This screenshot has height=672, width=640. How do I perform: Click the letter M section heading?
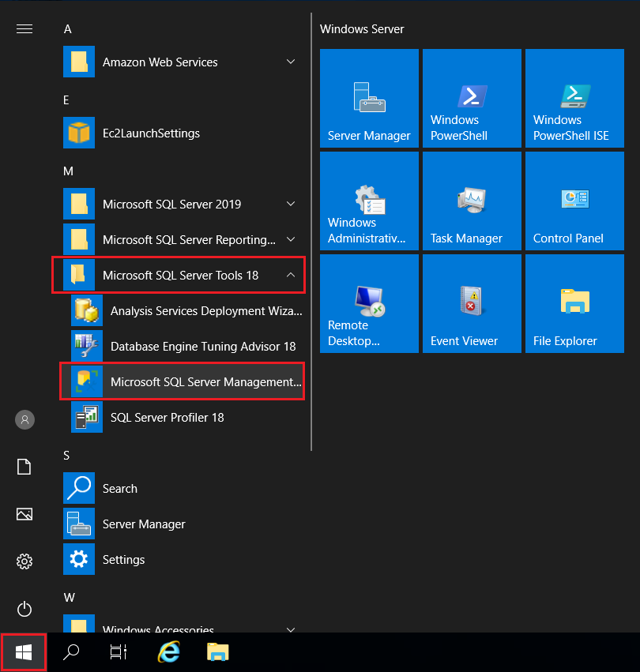point(67,171)
